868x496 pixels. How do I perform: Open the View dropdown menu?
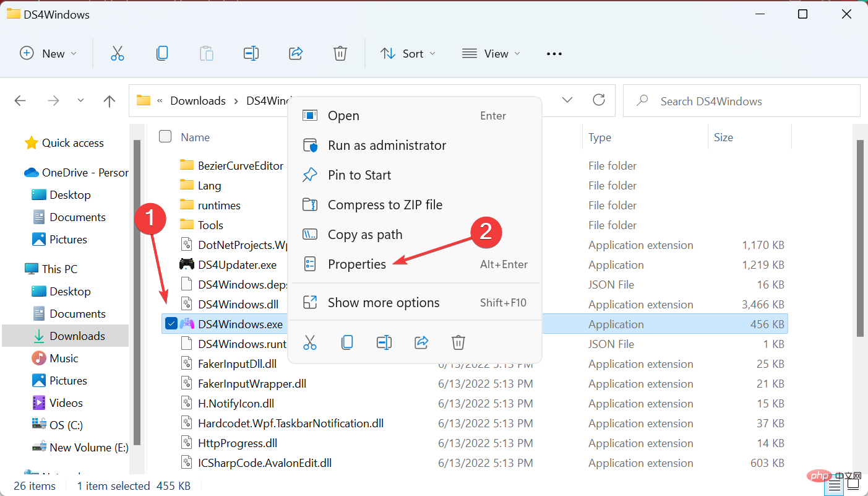coord(491,54)
